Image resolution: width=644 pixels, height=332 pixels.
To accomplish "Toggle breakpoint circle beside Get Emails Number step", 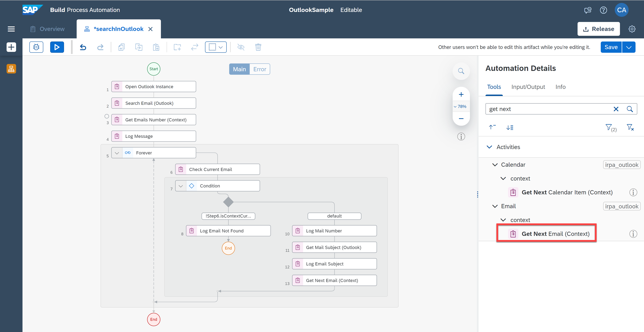I will [x=107, y=116].
